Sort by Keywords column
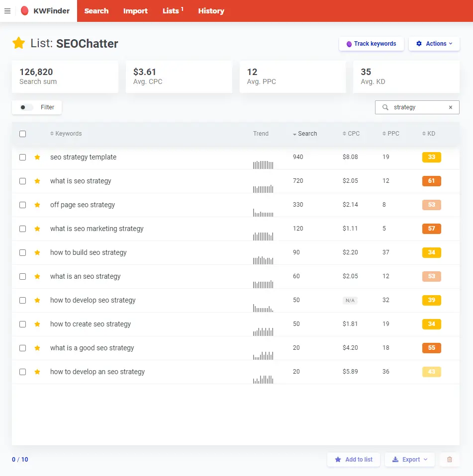The image size is (473, 476). (66, 134)
